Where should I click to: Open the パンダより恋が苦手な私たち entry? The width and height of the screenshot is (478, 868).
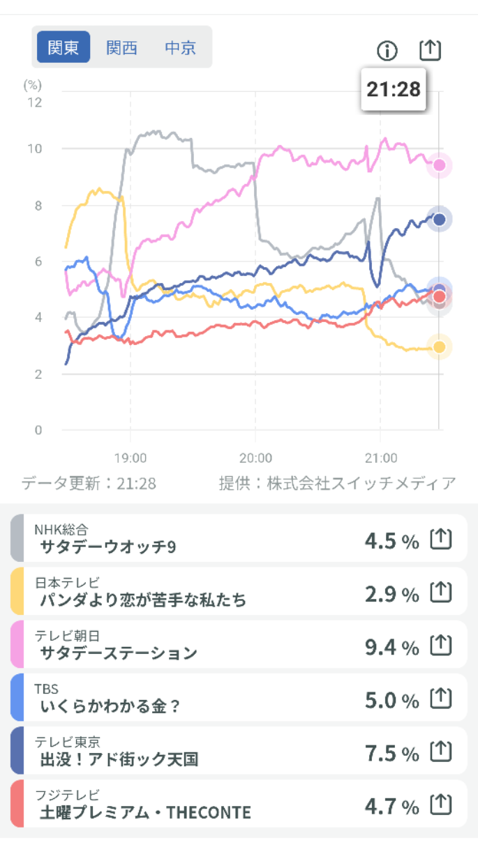point(143,600)
